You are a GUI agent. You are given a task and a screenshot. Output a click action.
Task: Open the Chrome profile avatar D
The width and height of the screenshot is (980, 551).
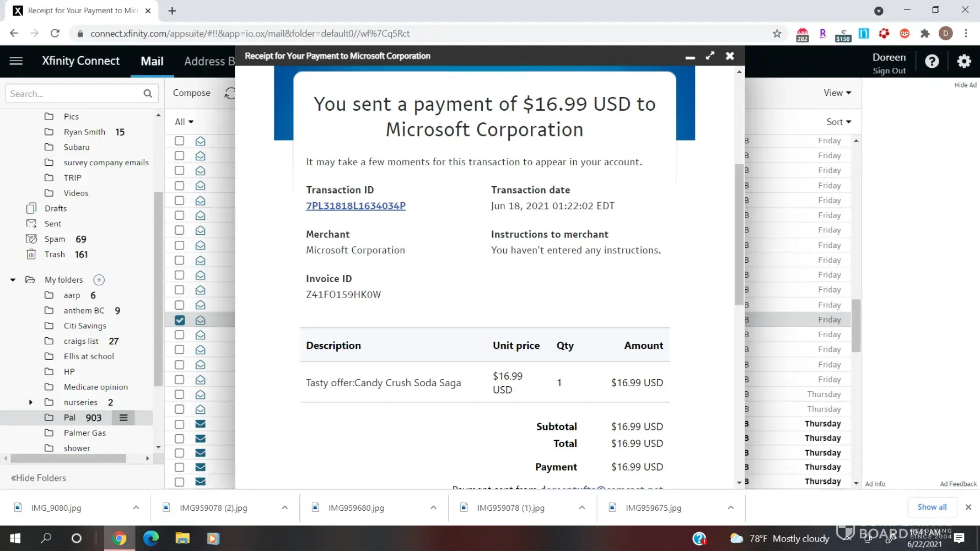(x=946, y=34)
